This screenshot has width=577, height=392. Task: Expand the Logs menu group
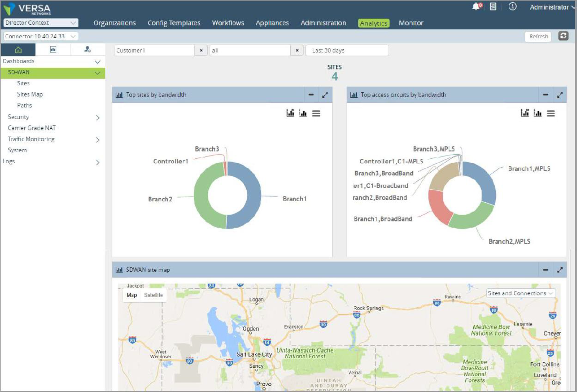coord(98,162)
